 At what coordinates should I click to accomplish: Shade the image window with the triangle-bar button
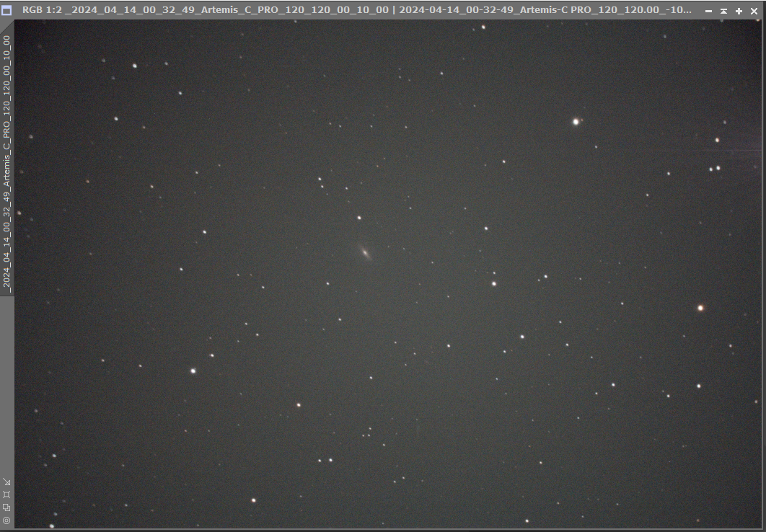tap(723, 11)
